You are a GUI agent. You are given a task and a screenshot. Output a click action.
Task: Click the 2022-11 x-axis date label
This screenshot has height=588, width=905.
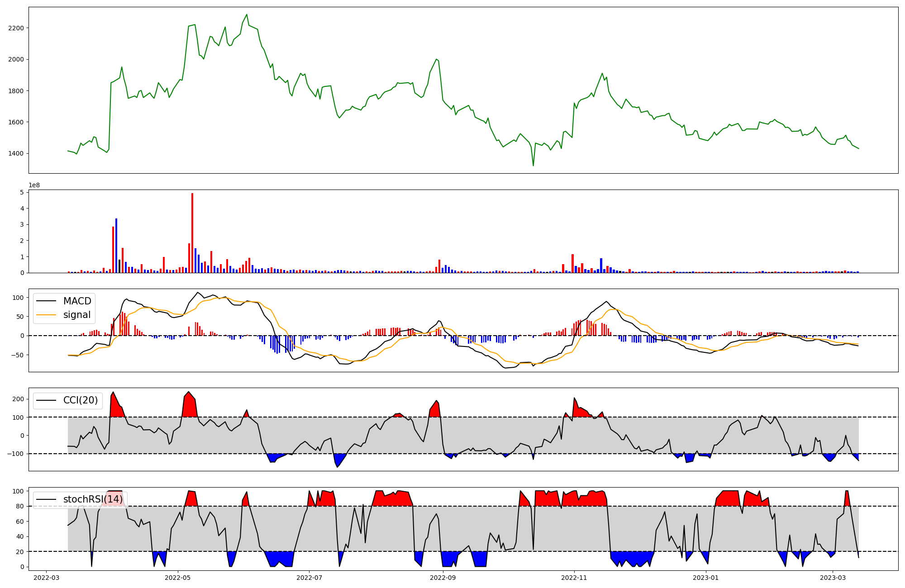[x=574, y=578]
